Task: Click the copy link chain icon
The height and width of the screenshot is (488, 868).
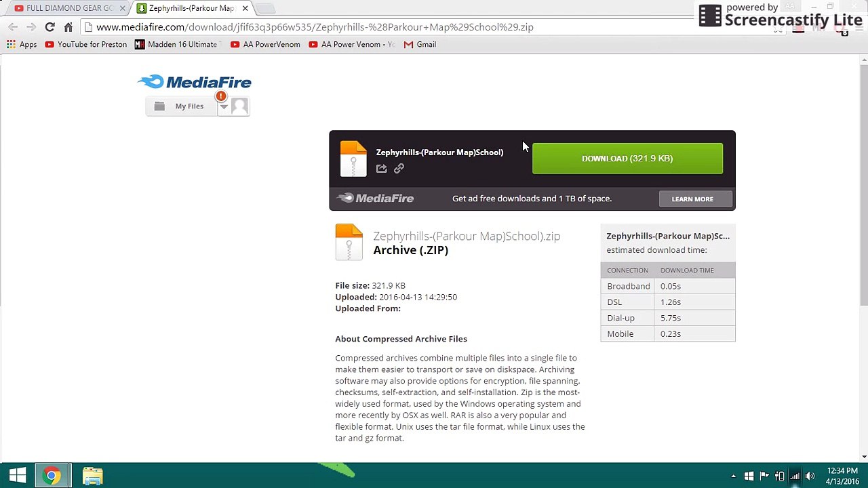Action: tap(399, 168)
